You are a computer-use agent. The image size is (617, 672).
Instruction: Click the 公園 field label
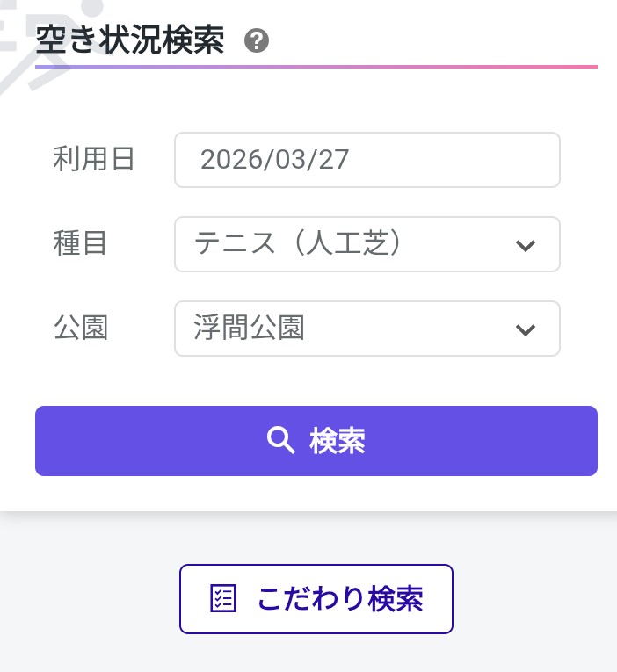click(x=80, y=329)
